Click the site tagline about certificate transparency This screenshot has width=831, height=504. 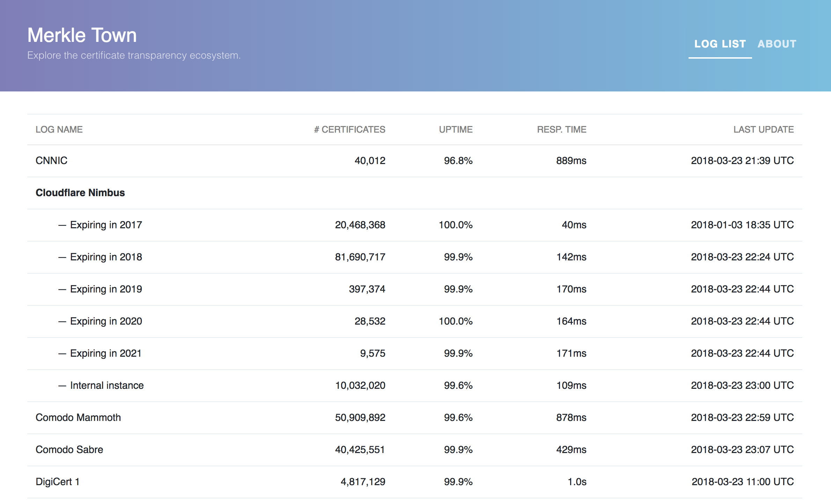(x=134, y=55)
